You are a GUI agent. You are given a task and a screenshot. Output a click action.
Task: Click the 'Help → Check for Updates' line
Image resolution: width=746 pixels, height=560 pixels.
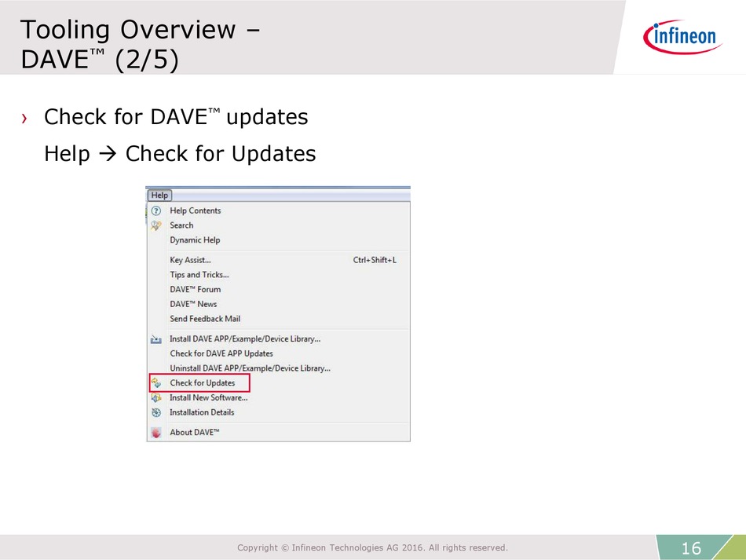(x=180, y=154)
